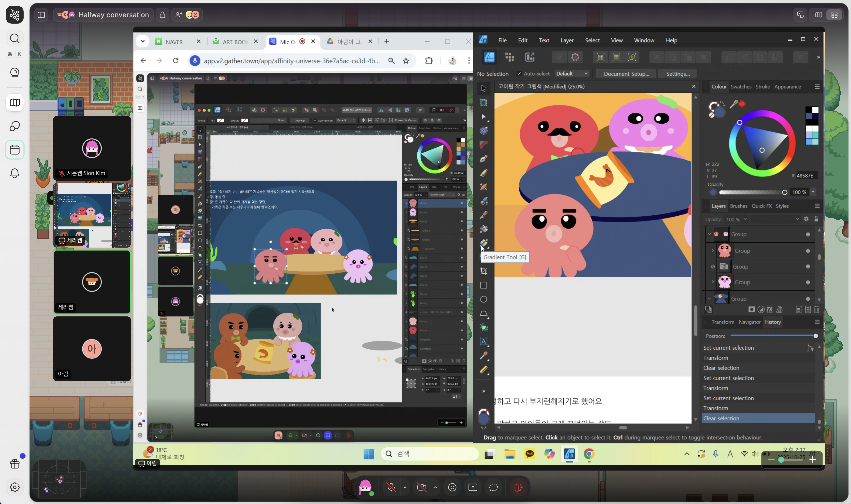This screenshot has height=504, width=851.
Task: Open the Auto-select Default dropdown
Action: pyautogui.click(x=572, y=74)
